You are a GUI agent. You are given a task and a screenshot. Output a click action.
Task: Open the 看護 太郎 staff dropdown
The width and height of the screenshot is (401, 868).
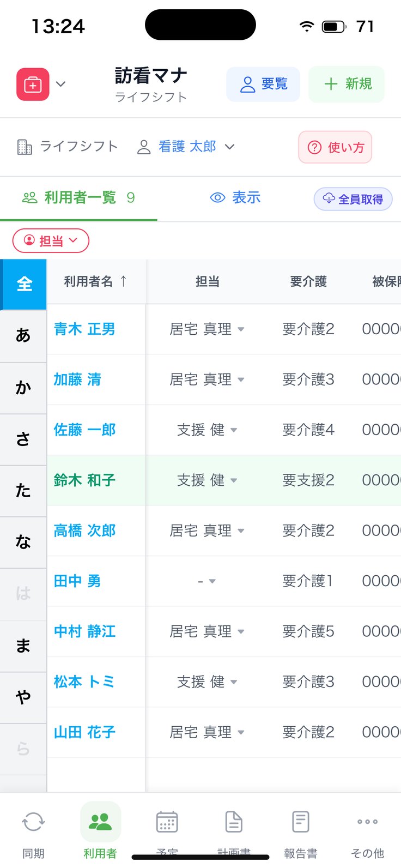pyautogui.click(x=186, y=147)
